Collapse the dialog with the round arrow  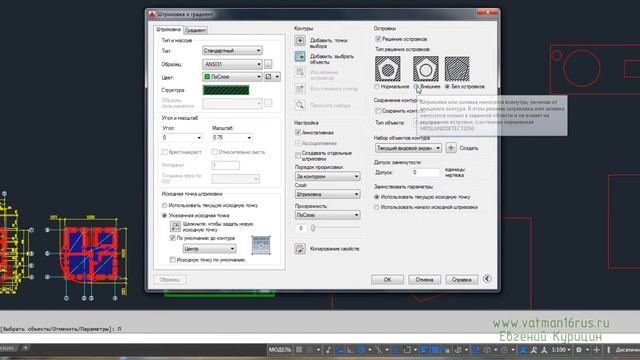pos(487,279)
